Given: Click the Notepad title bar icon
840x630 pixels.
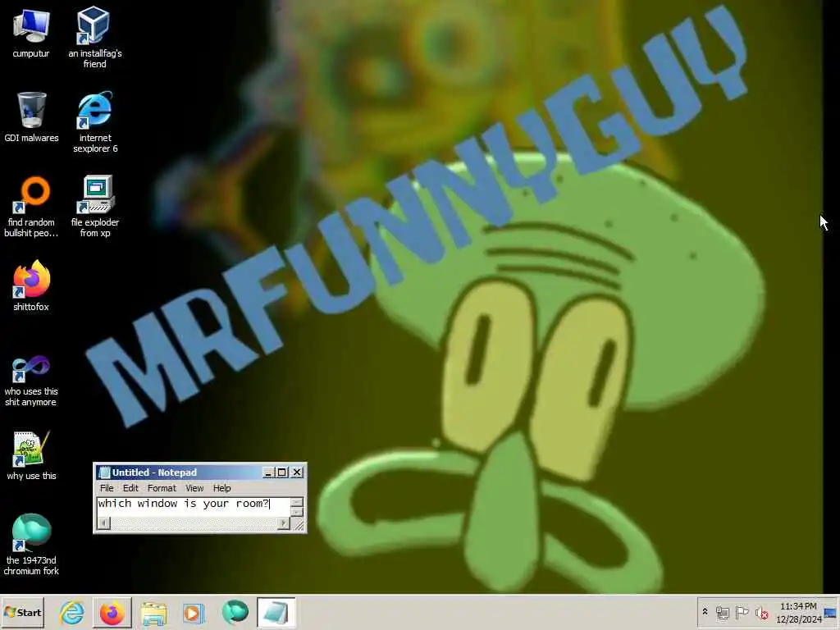Looking at the screenshot, I should tap(104, 472).
